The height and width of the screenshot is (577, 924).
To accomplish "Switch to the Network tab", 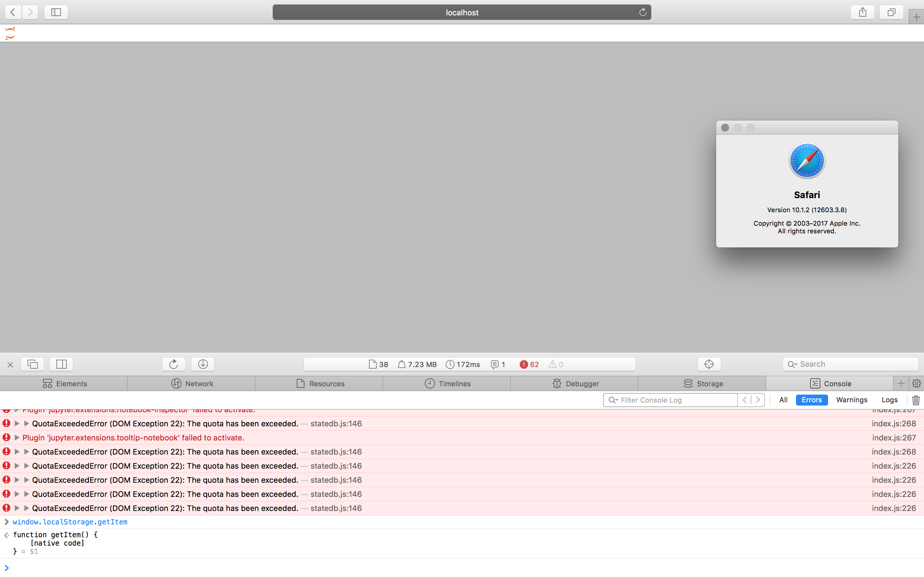I will tap(192, 383).
